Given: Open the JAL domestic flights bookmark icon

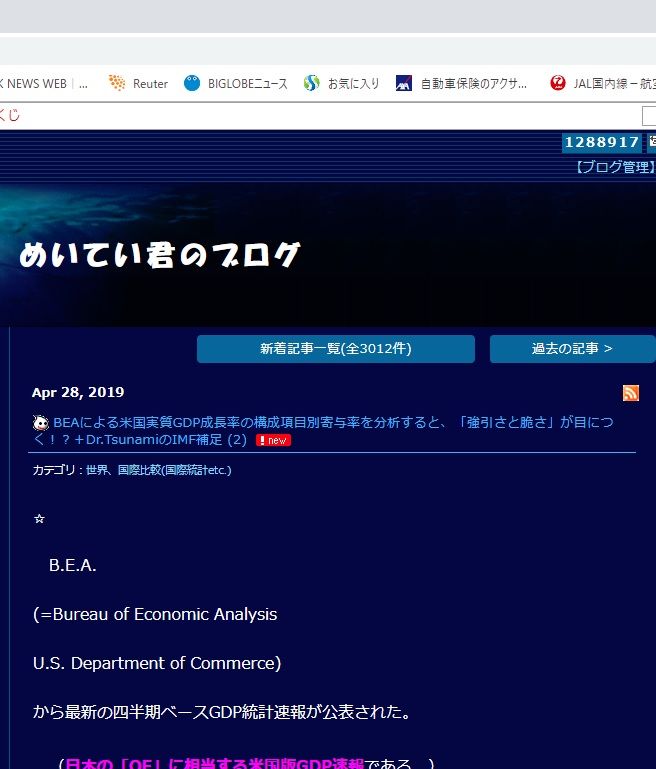Looking at the screenshot, I should (x=557, y=83).
